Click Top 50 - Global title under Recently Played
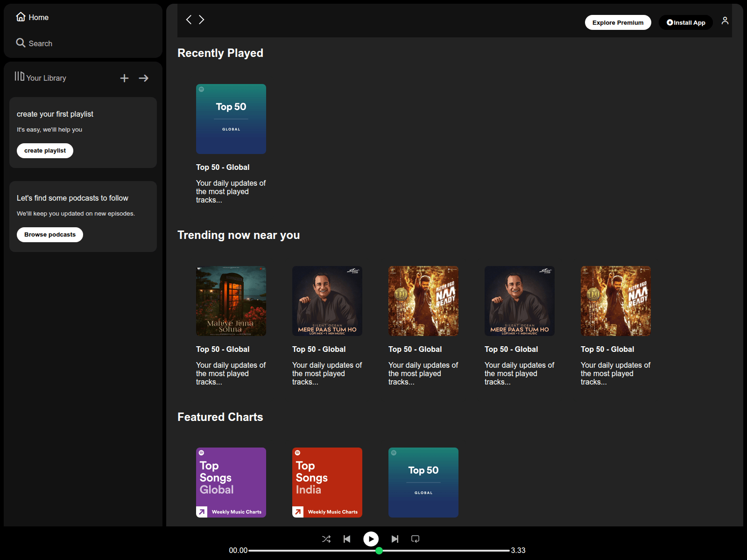Image resolution: width=747 pixels, height=560 pixels. (223, 167)
